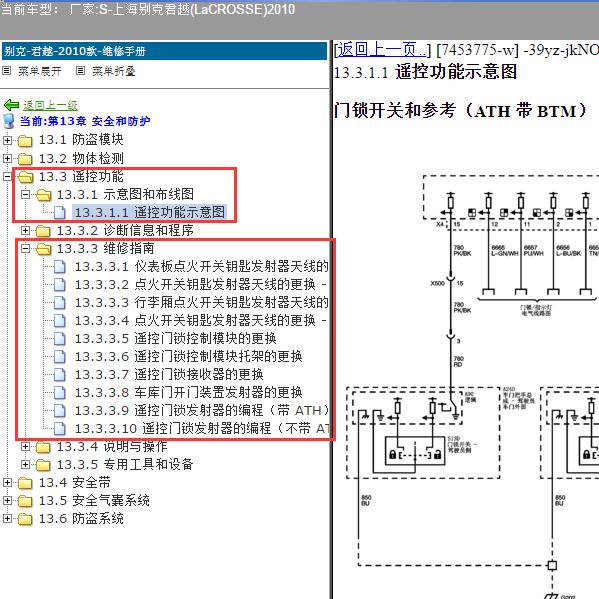
Task: Click 13.6 防盗系统 label
Action: click(81, 518)
